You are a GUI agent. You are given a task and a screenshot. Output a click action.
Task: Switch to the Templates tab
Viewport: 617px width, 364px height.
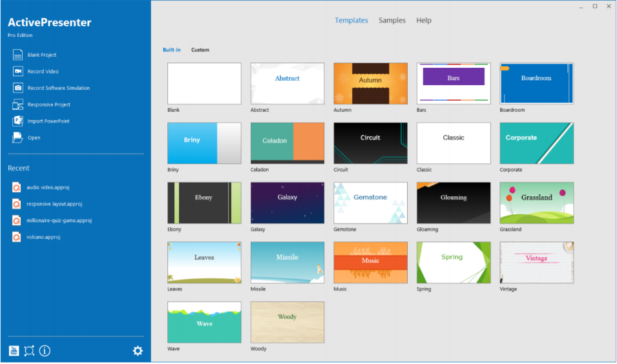click(x=351, y=21)
